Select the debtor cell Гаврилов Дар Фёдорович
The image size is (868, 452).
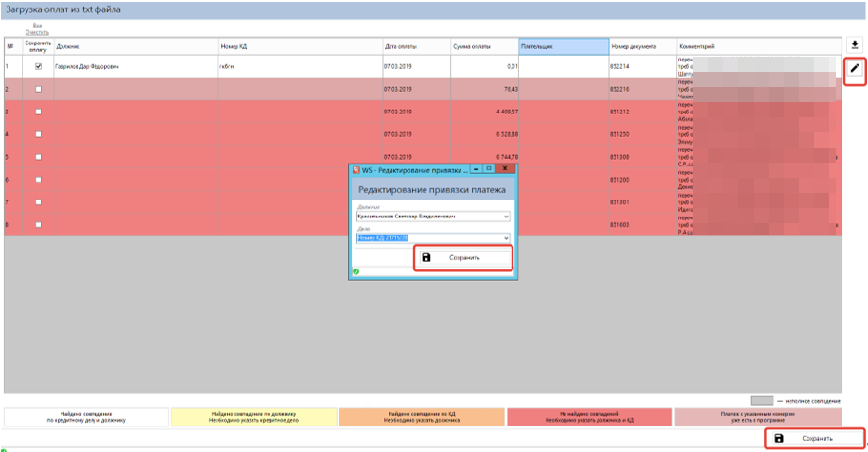click(x=136, y=66)
